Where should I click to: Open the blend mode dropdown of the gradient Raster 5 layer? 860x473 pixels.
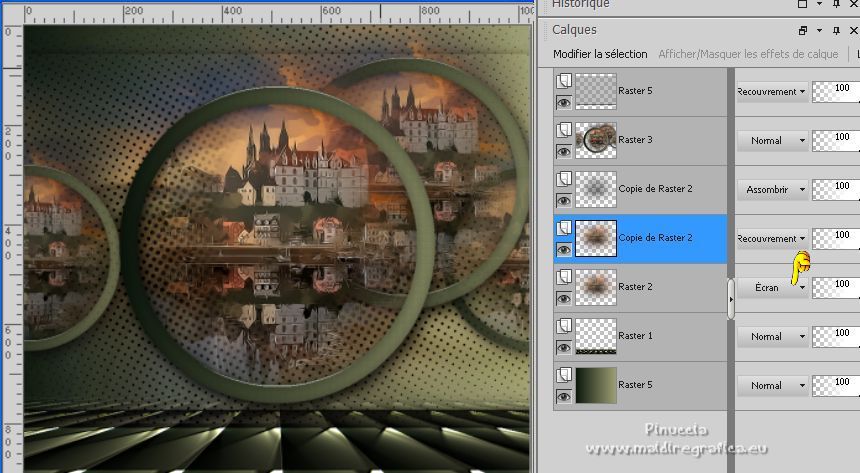(x=772, y=386)
